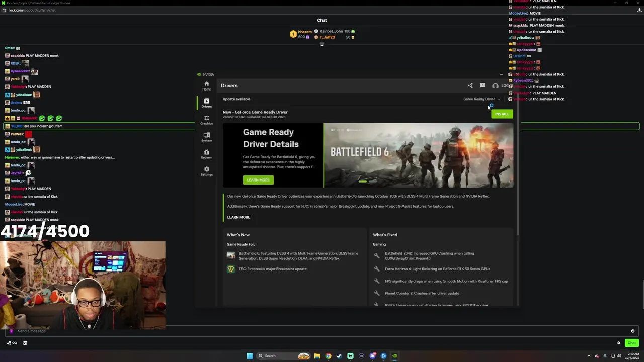Click the share icon in the Drivers header

click(470, 86)
